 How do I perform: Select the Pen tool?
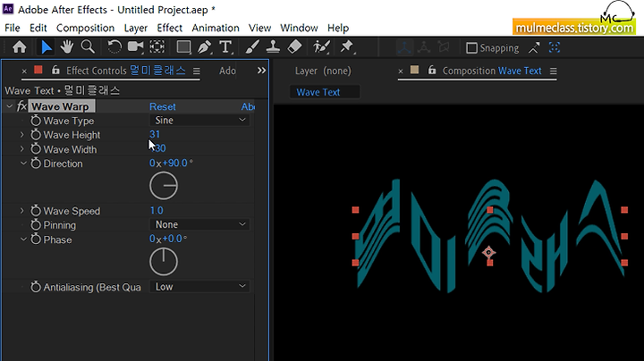[x=205, y=47]
